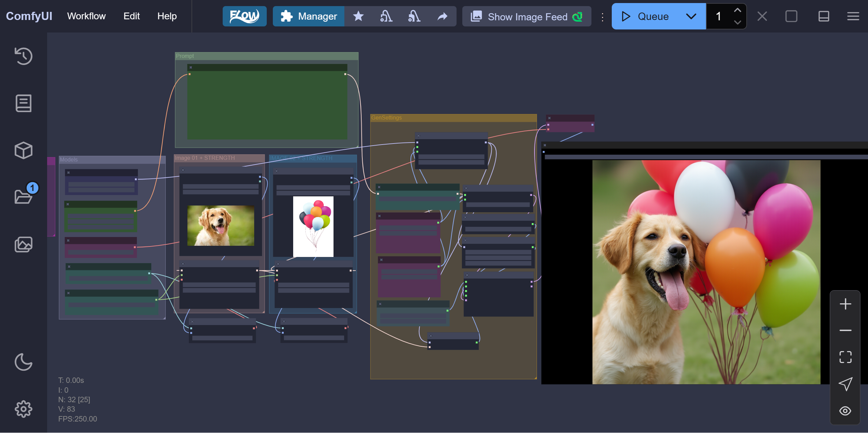This screenshot has width=868, height=433.
Task: Click the golden retriever input image thumbnail
Action: point(221,225)
